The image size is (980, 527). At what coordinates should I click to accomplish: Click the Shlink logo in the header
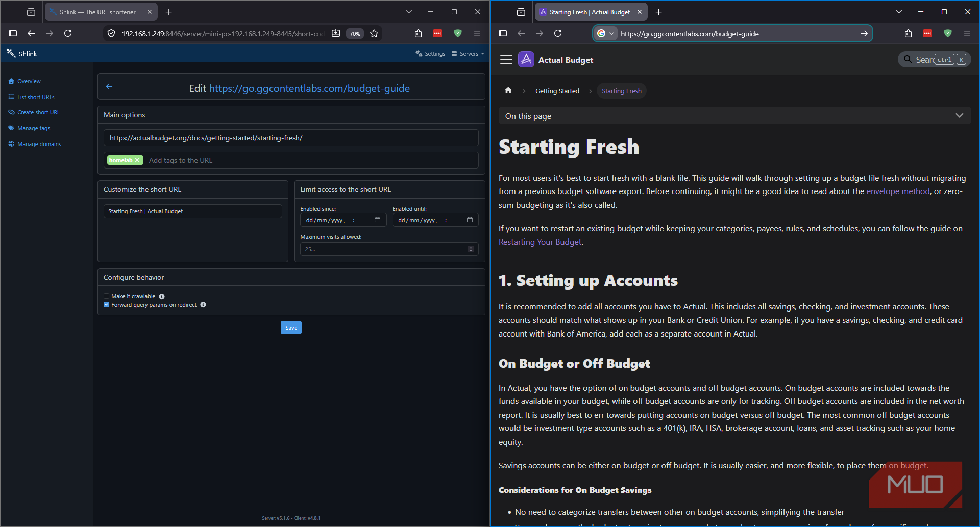pos(21,53)
